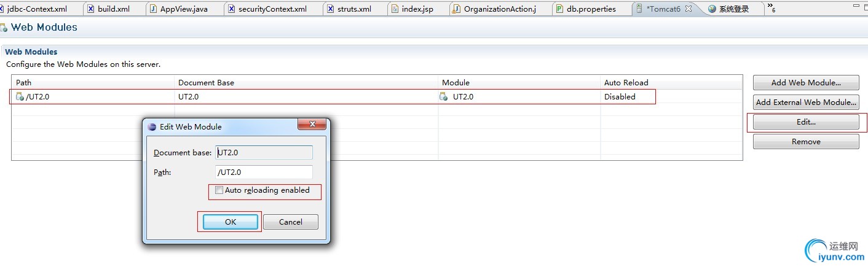Click the index.jsp file icon
Screen dimensions: 868x267
(x=395, y=9)
